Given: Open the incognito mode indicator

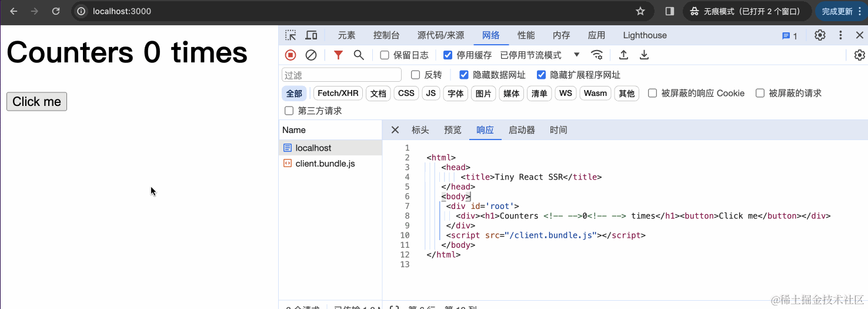Looking at the screenshot, I should coord(746,11).
